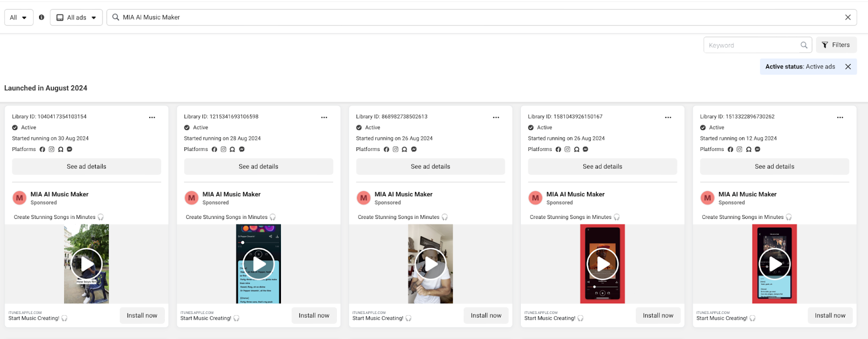Click Facebook platform icon on ad 1513322896730262
Viewport: 868px width, 339px height.
point(730,149)
